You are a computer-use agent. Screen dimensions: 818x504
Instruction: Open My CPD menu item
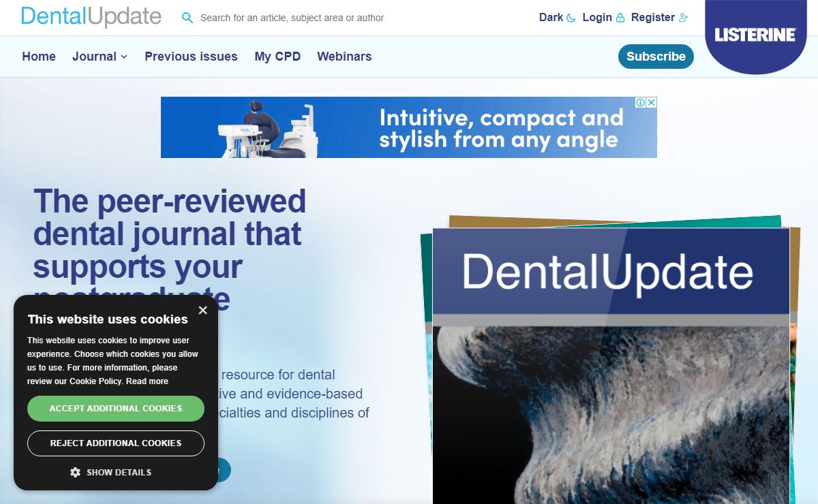click(277, 57)
